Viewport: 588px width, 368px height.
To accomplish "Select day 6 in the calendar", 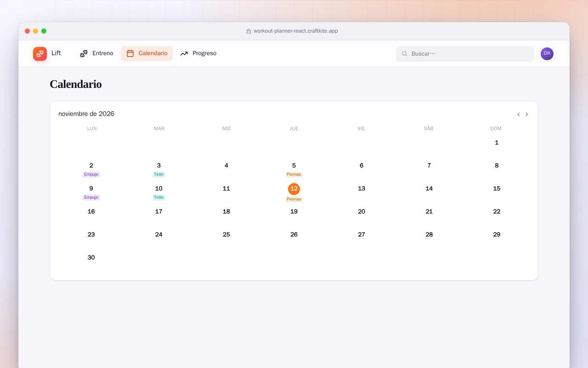I will tap(362, 166).
